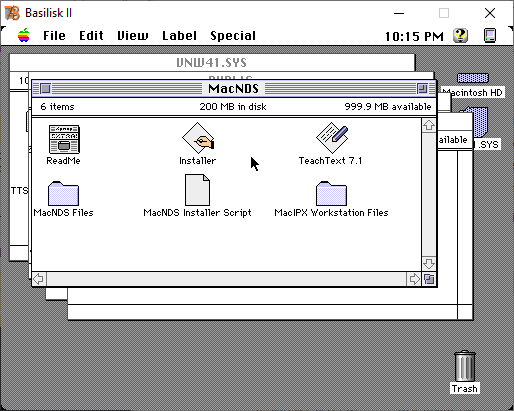Open the File menu
The image size is (514, 411).
[54, 36]
